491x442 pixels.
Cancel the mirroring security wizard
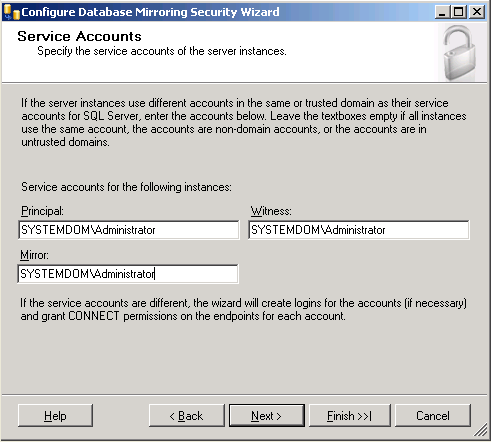(433, 416)
